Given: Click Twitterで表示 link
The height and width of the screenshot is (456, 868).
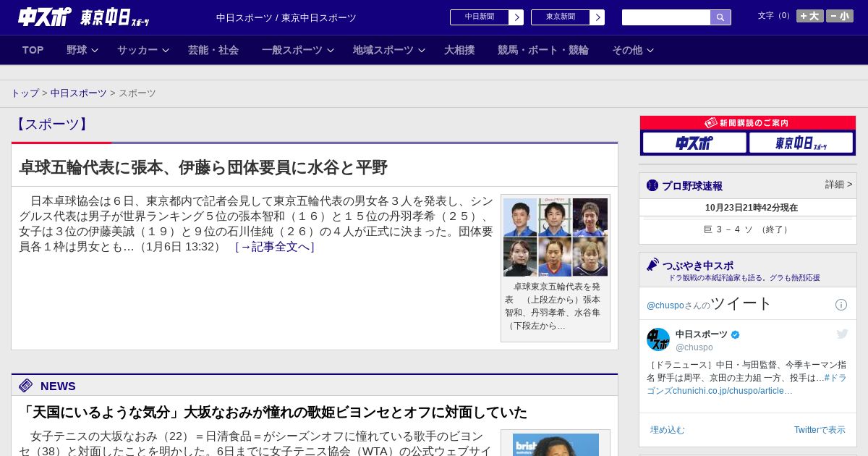Looking at the screenshot, I should pos(820,430).
